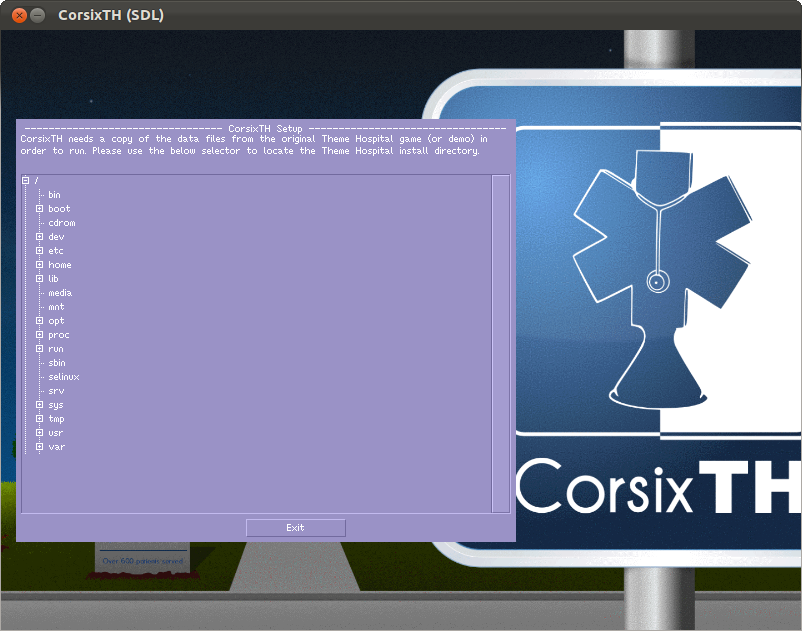Select the mnt directory
The height and width of the screenshot is (631, 802).
click(56, 307)
